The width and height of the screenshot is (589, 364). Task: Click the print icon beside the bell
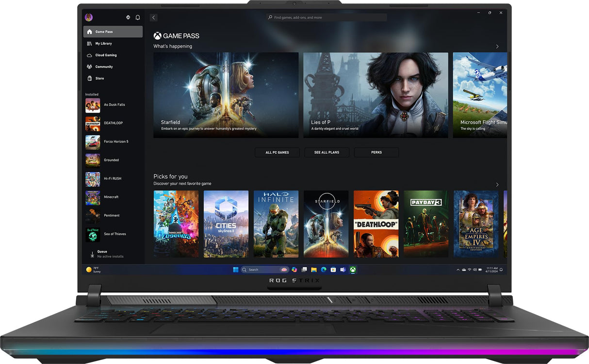pos(128,17)
